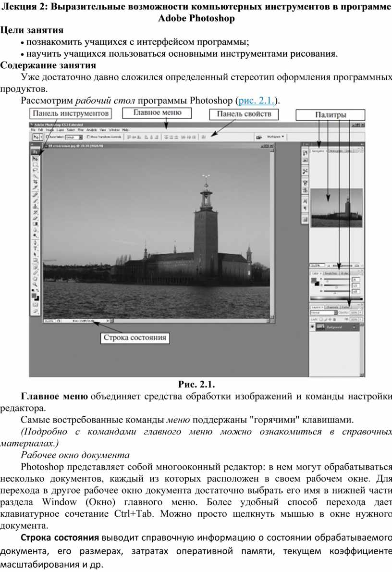
Task: Select the Blur tool
Action: (36, 230)
